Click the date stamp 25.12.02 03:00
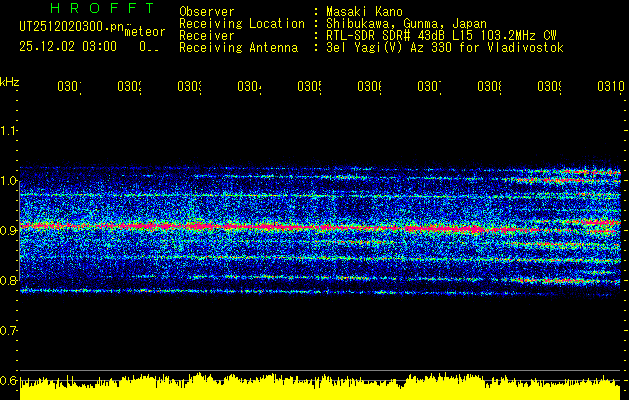 [x=68, y=47]
